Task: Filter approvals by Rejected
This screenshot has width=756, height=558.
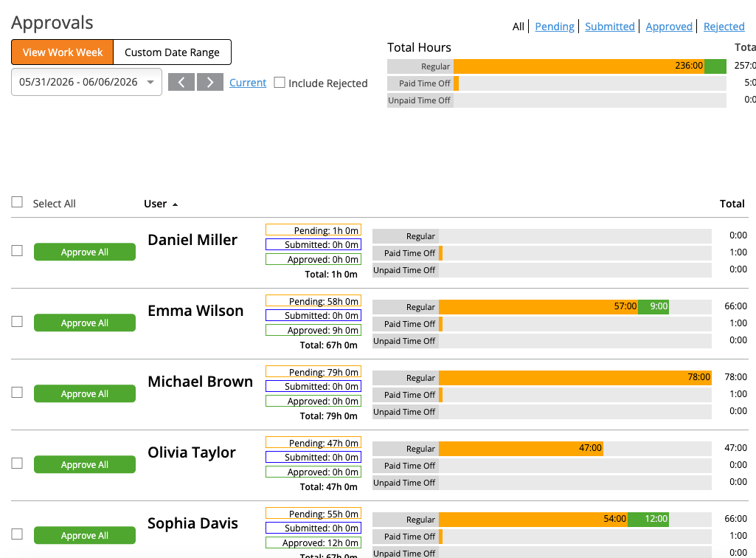Action: click(724, 27)
